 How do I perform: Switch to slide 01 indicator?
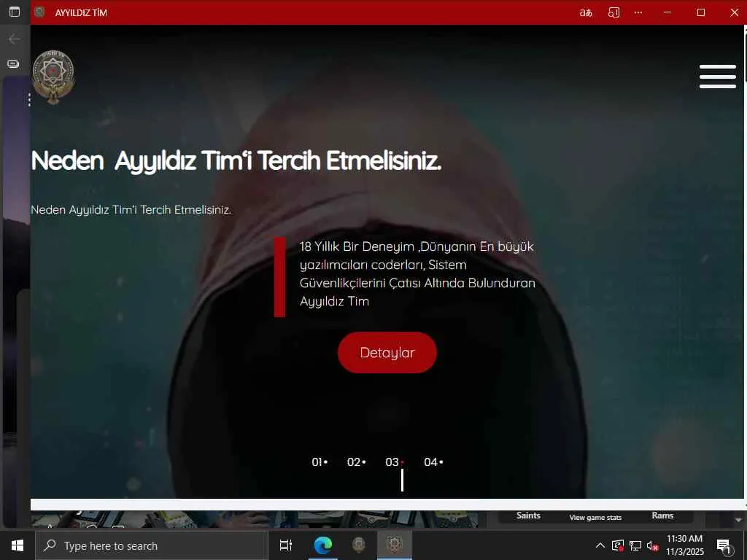320,462
